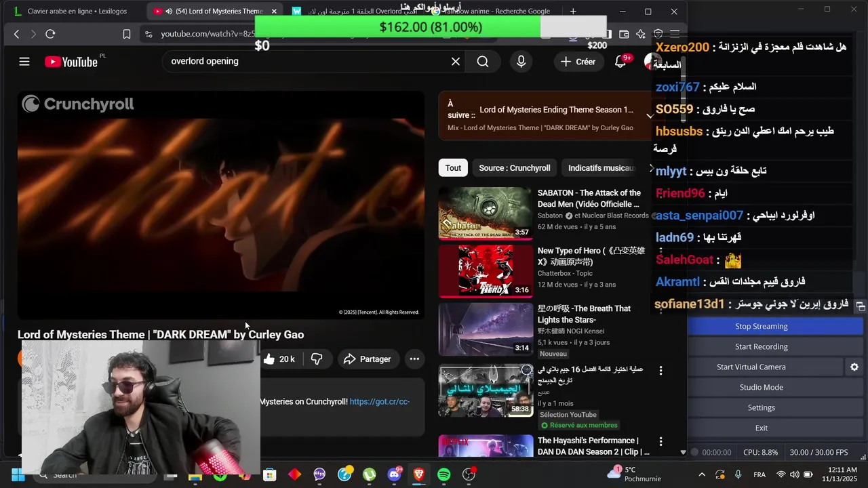Dislike the Lord of Mysteries video
The height and width of the screenshot is (488, 868).
[x=317, y=359]
